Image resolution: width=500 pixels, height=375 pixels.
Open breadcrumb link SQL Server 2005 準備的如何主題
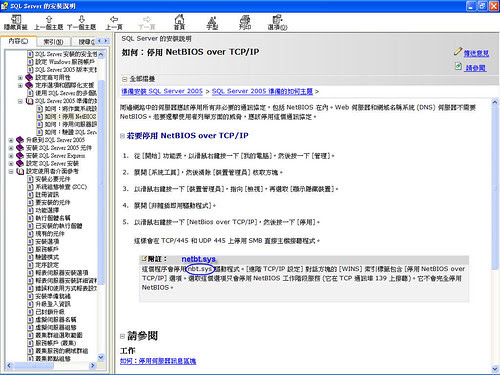262,91
